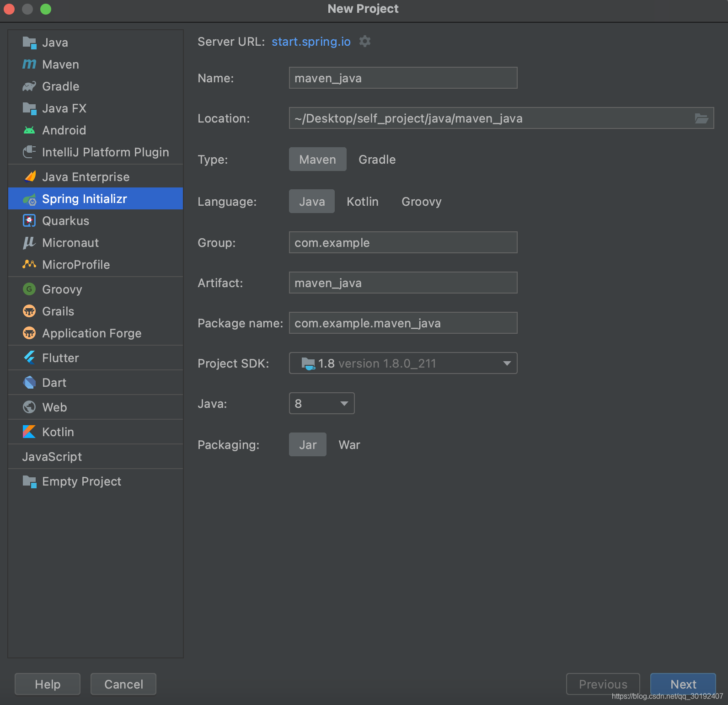
Task: Select the Micronaut label in sidebar
Action: tap(70, 243)
